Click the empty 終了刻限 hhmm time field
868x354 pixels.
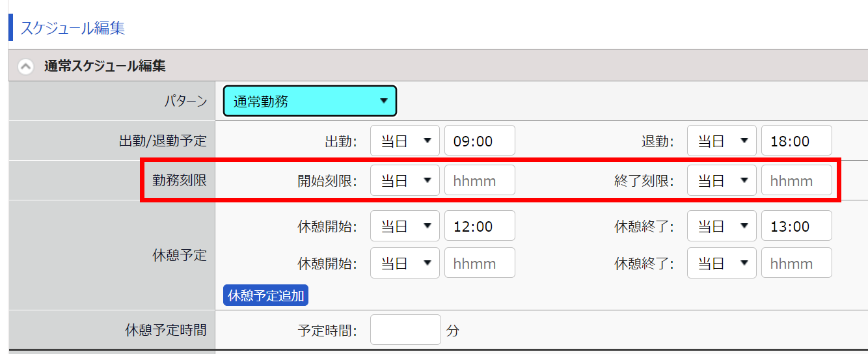pos(796,180)
